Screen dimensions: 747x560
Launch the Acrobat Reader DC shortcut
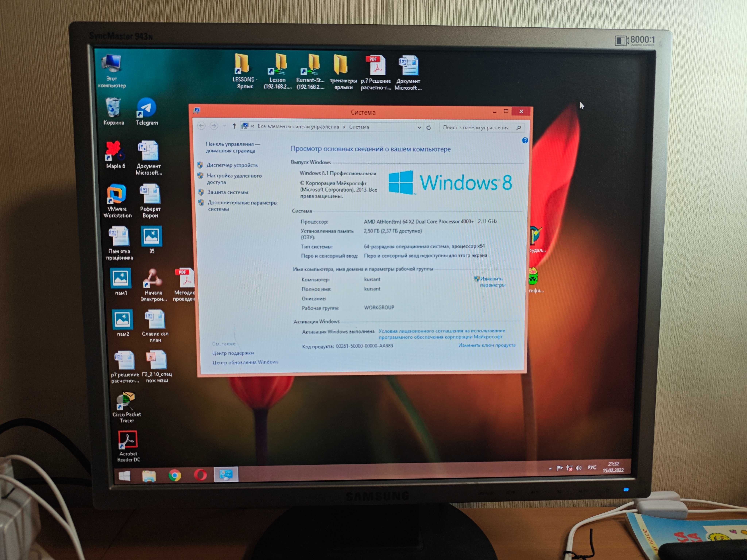(128, 446)
